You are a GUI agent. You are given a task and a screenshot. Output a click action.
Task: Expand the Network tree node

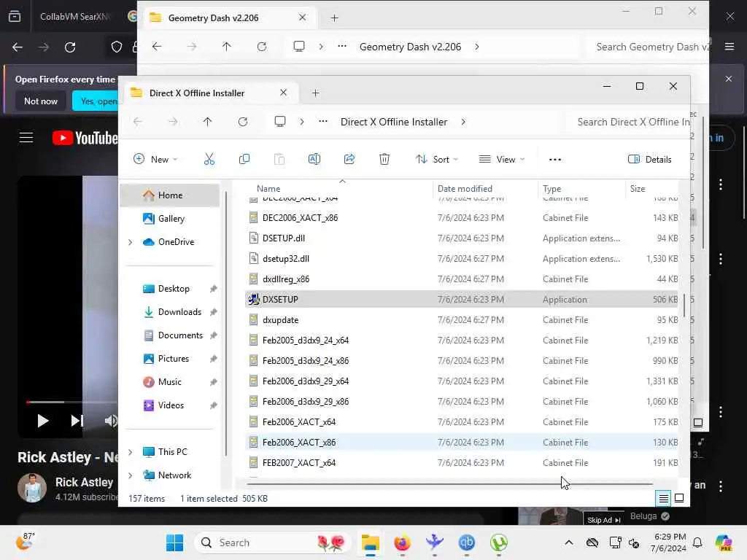point(131,475)
